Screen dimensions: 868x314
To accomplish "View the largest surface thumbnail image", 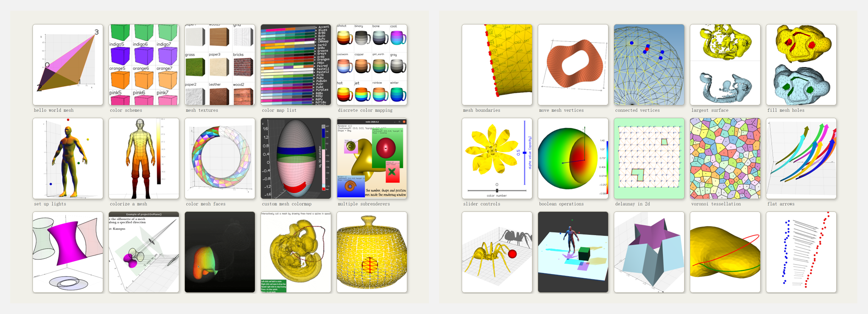I will click(x=725, y=65).
